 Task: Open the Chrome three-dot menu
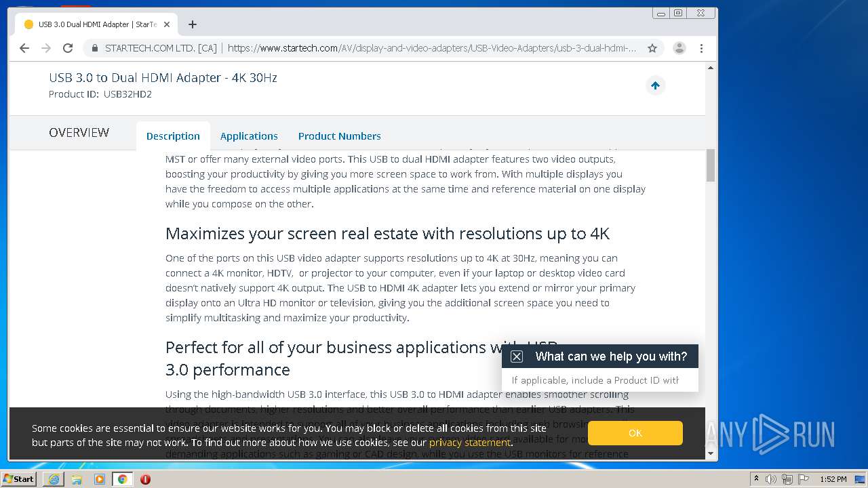[701, 48]
